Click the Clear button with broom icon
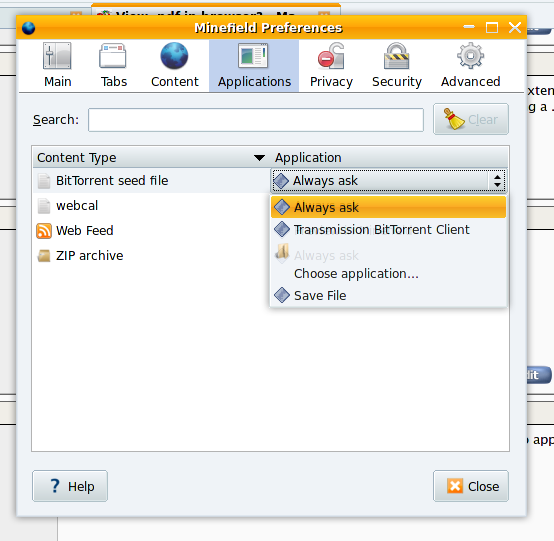This screenshot has height=541, width=554. click(471, 119)
